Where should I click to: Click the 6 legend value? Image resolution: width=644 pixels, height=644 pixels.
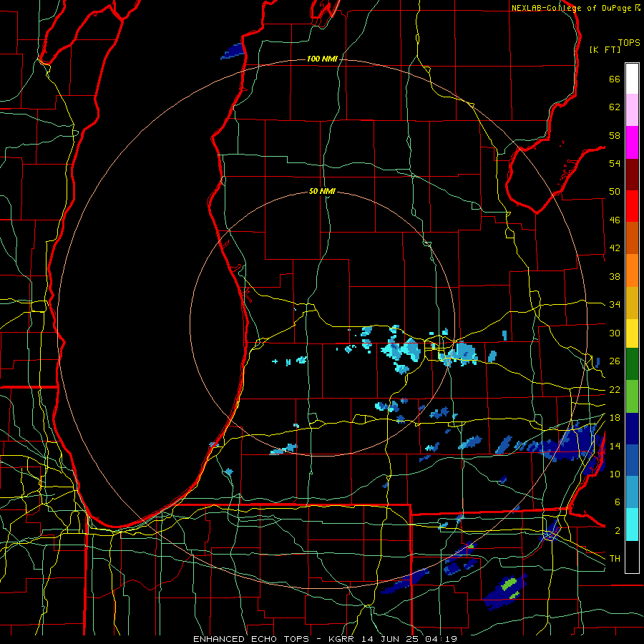tap(618, 502)
